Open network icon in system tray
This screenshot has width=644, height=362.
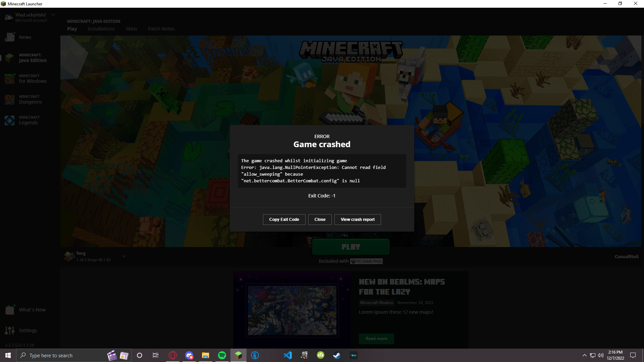click(x=593, y=355)
